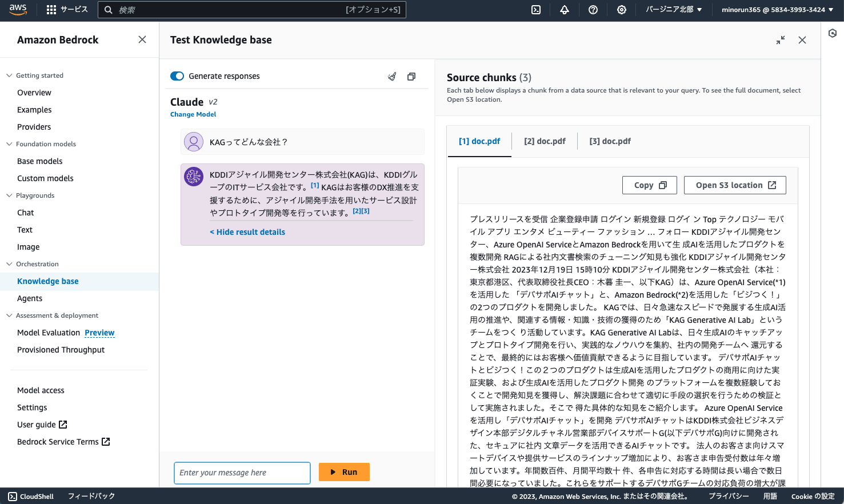Open AWS help via the question mark icon
Image resolution: width=844 pixels, height=504 pixels.
[x=593, y=9]
